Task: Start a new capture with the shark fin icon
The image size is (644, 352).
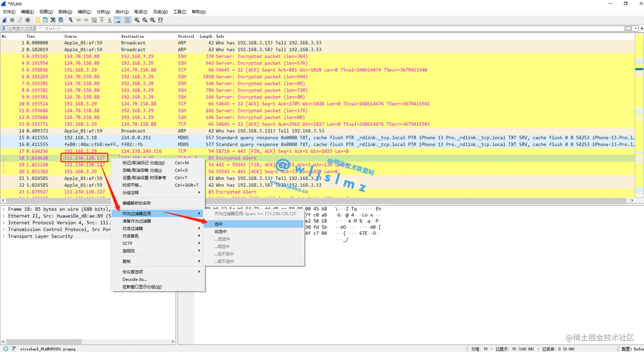Action: coord(4,20)
